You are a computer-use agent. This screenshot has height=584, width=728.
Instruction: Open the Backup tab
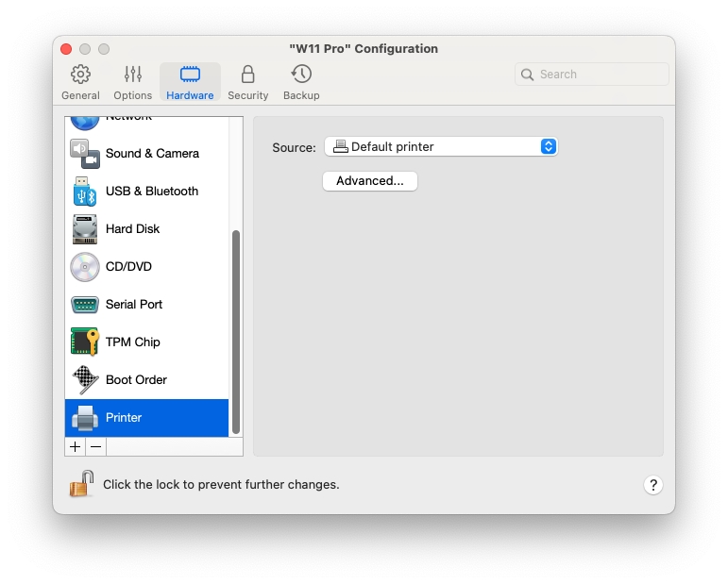(x=301, y=82)
